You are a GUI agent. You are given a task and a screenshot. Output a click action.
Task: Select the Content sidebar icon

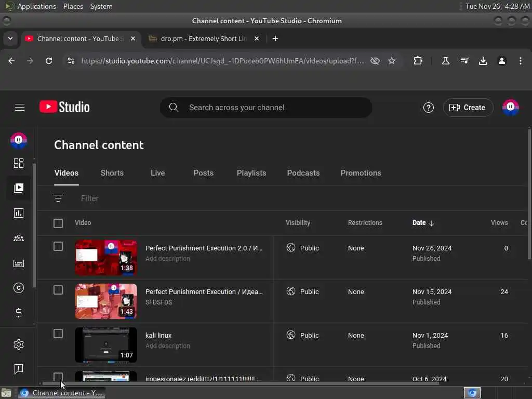(x=19, y=188)
